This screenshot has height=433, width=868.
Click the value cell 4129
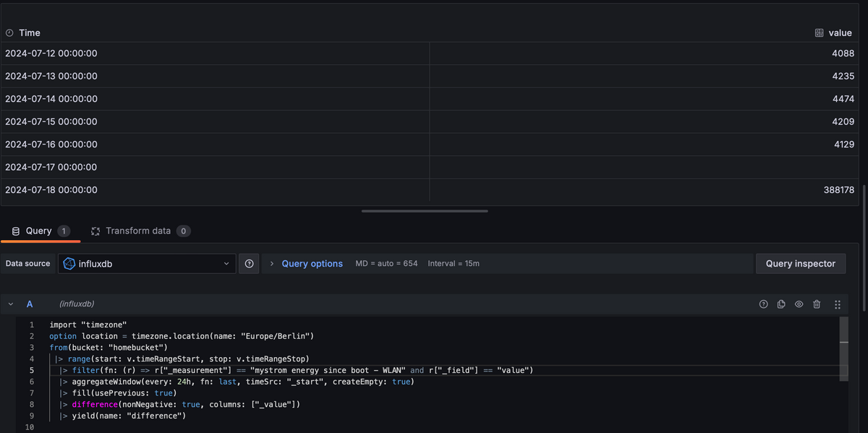[x=644, y=145]
